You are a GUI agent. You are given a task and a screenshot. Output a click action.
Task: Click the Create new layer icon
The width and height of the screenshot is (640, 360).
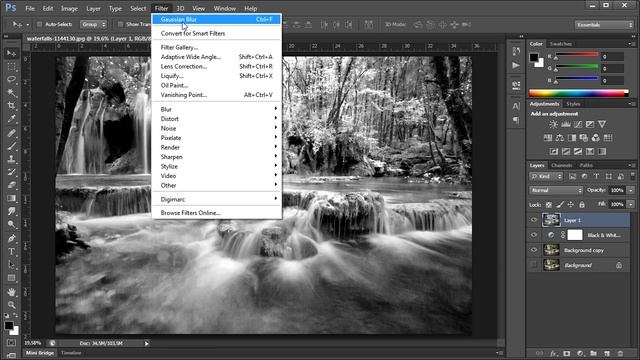click(607, 353)
